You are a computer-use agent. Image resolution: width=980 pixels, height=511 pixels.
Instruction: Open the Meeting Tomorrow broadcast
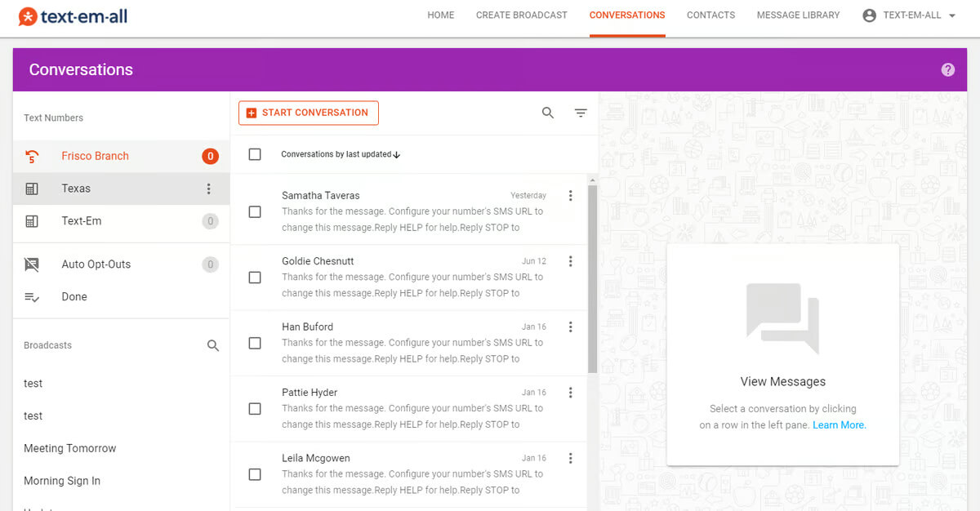70,448
